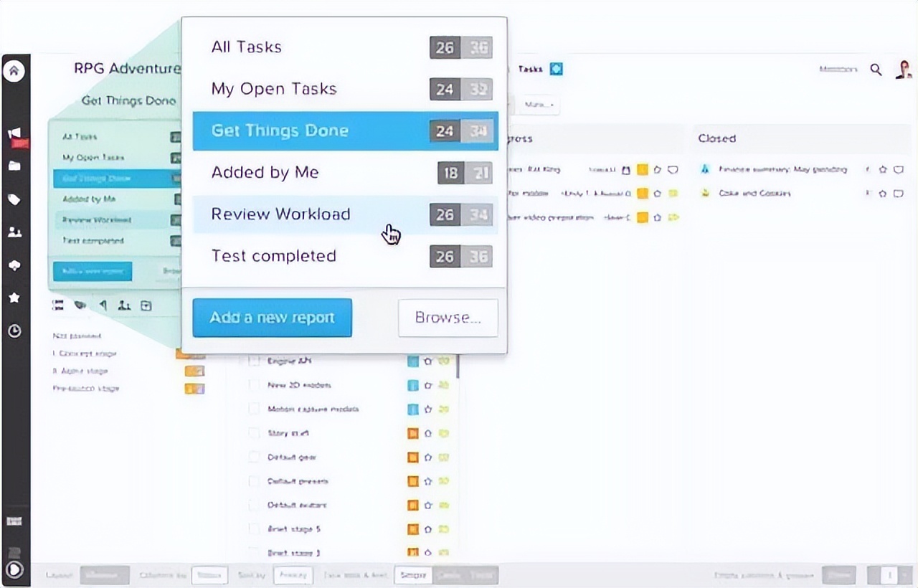Check the New 2D models checkbox
The image size is (918, 588).
pyautogui.click(x=254, y=385)
